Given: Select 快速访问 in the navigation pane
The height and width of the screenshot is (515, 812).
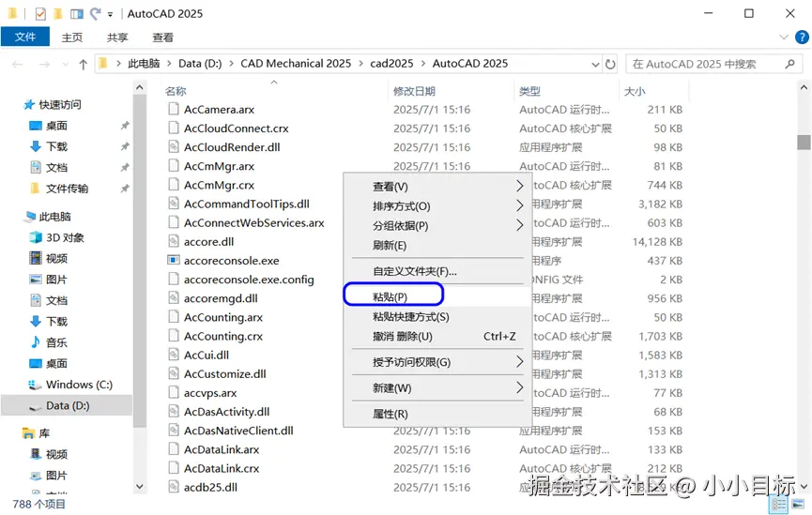Looking at the screenshot, I should 60,105.
